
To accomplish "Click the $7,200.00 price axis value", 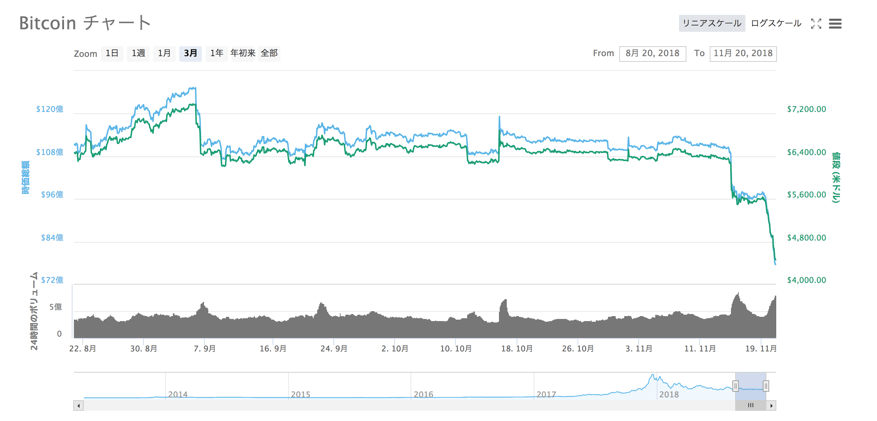I will coord(806,110).
